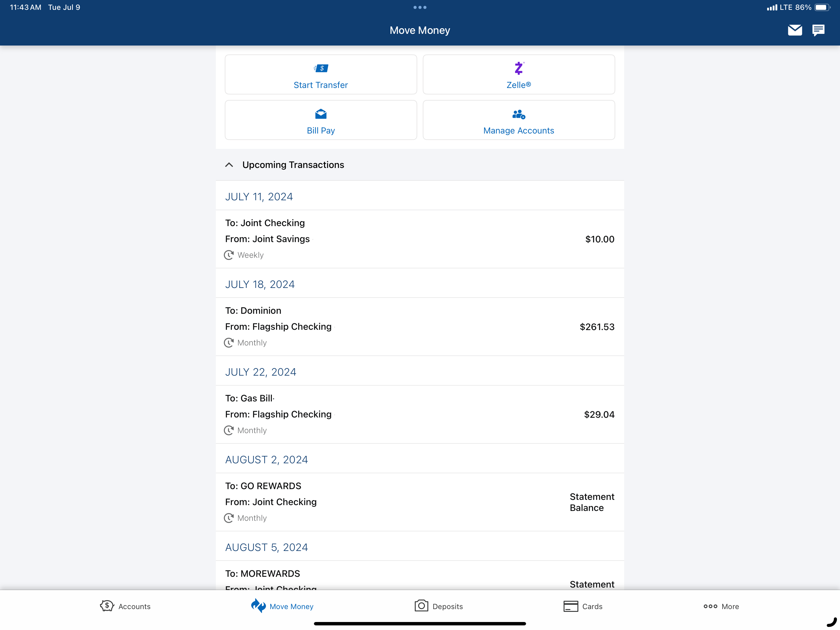Tap the $29.04 amount
Viewport: 840px width, 630px height.
pos(599,415)
